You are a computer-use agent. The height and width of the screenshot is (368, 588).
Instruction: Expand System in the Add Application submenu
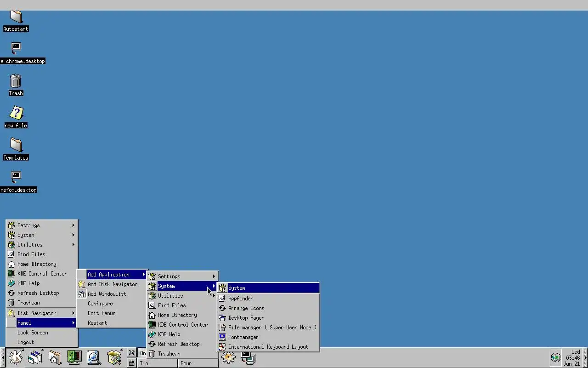[x=182, y=286]
